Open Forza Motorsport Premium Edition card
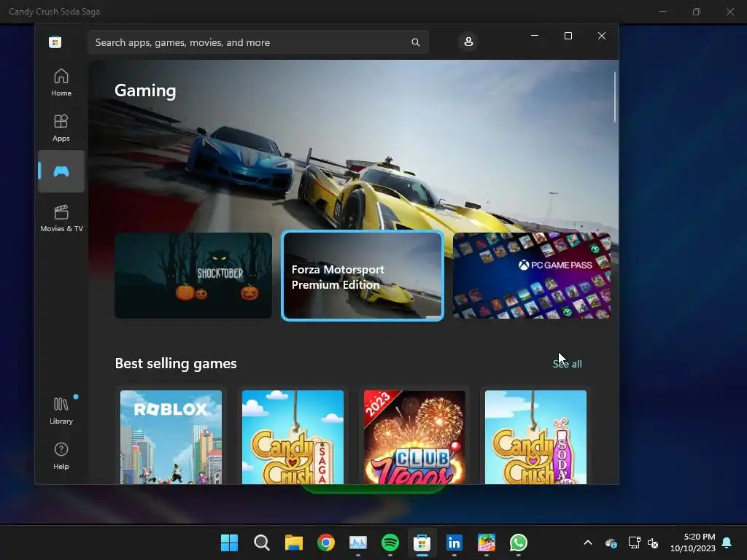 pos(363,275)
